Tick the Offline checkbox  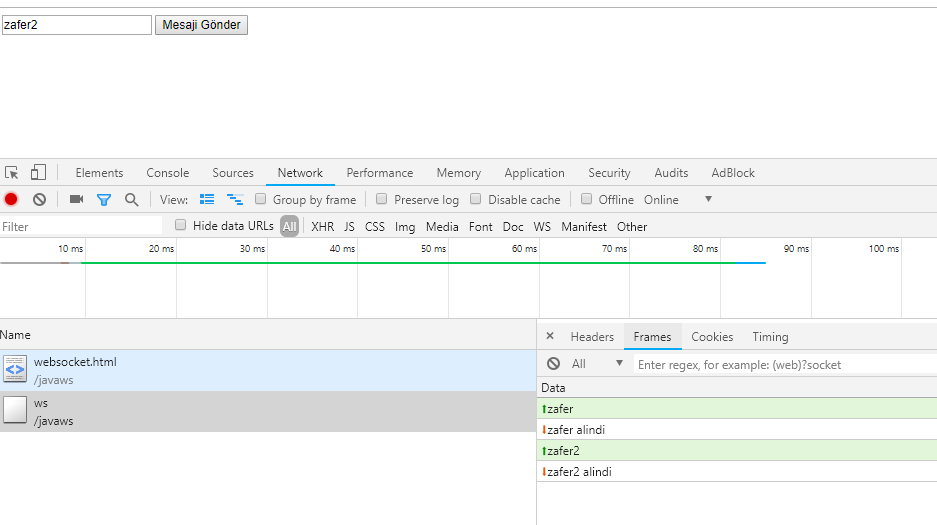(586, 199)
